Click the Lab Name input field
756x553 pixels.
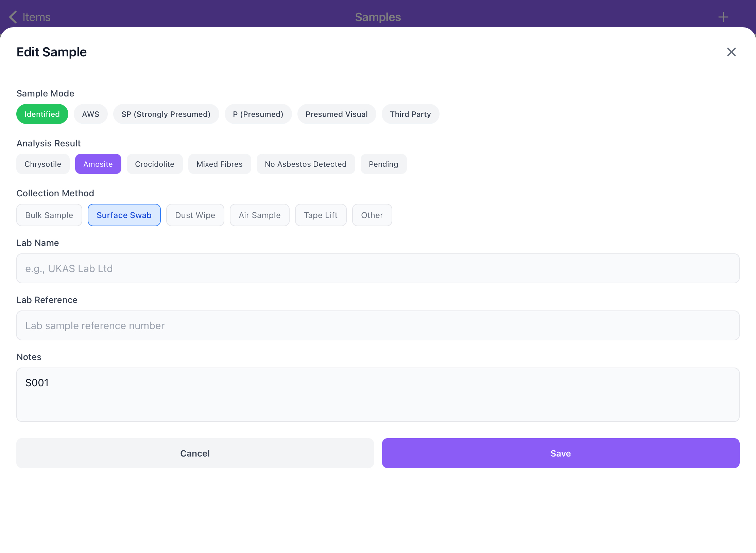point(378,268)
